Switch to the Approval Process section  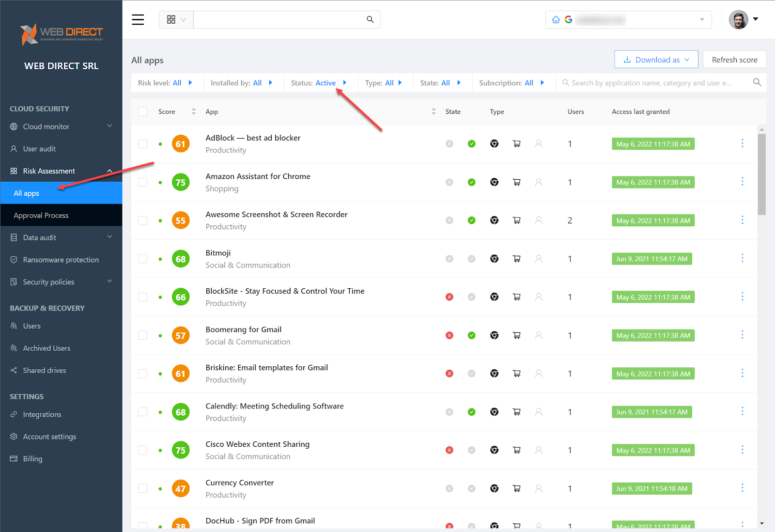(41, 215)
